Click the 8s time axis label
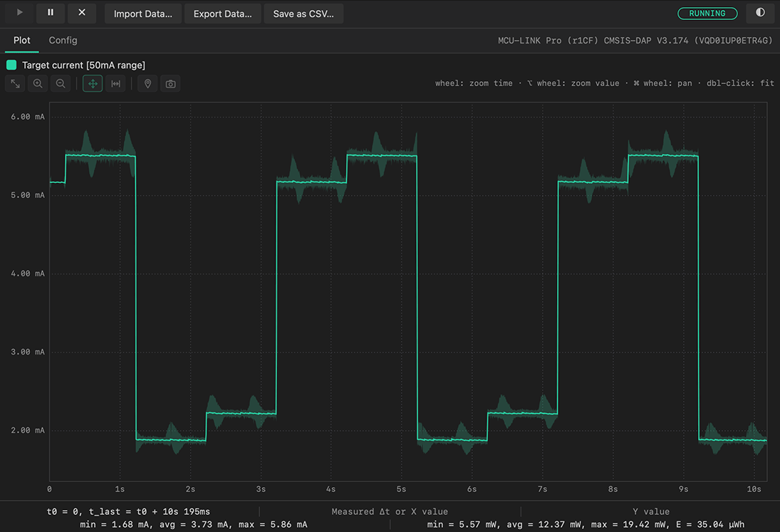The height and width of the screenshot is (532, 780). [613, 489]
